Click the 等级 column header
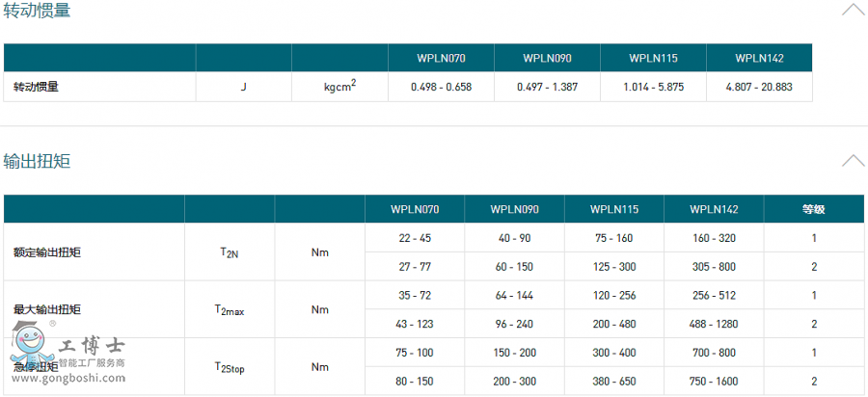This screenshot has height=397, width=868. pyautogui.click(x=814, y=209)
